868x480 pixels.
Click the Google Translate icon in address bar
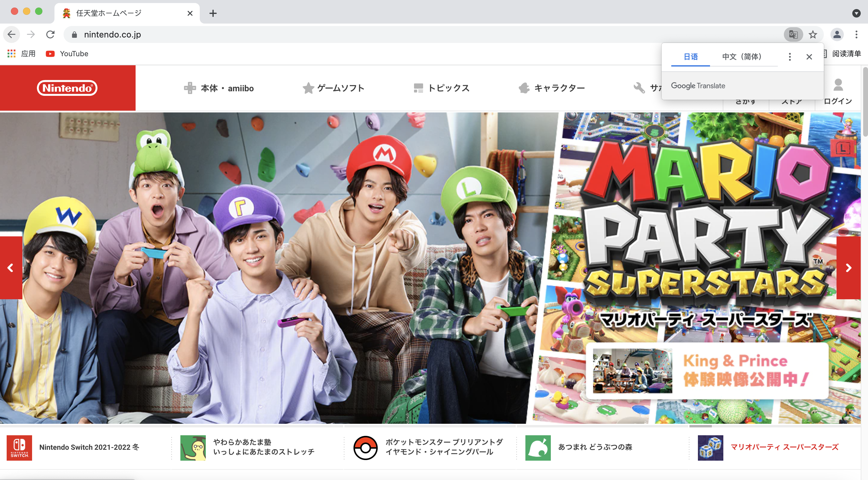pyautogui.click(x=793, y=34)
